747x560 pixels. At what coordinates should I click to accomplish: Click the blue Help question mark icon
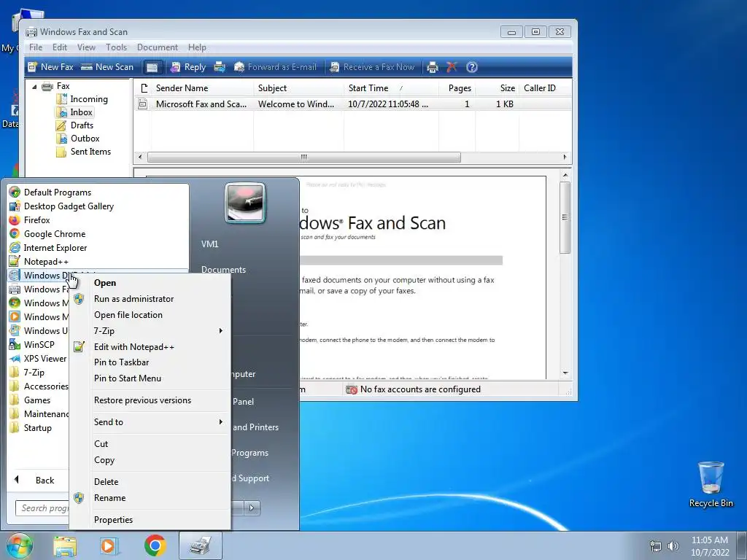point(472,67)
